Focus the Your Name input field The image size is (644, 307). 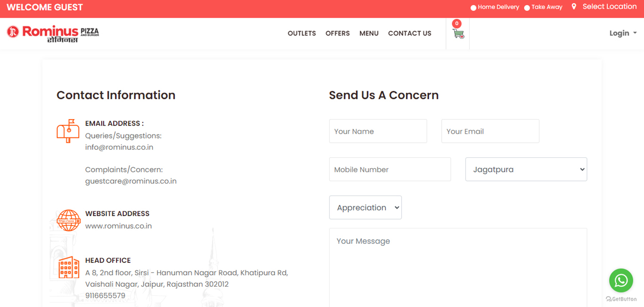378,131
